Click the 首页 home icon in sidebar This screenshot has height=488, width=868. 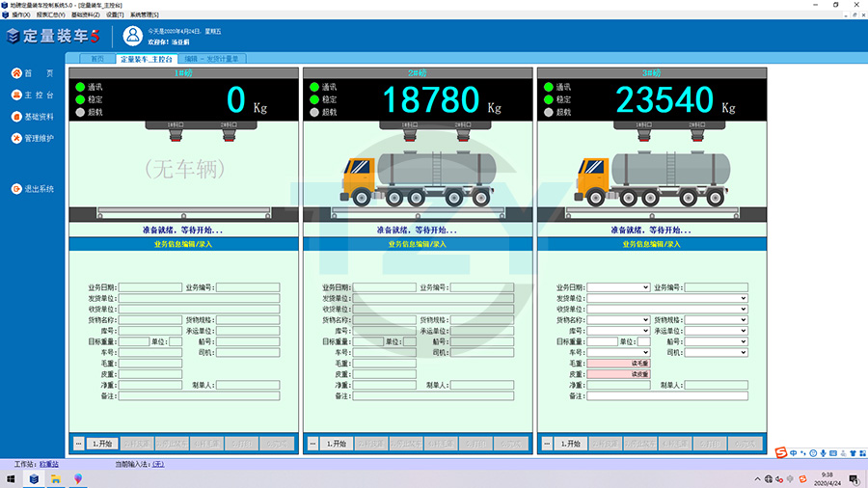(16, 73)
